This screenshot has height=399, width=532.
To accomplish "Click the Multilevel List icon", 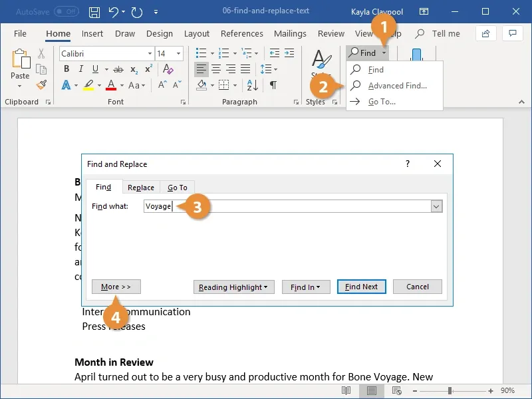I will coord(246,53).
